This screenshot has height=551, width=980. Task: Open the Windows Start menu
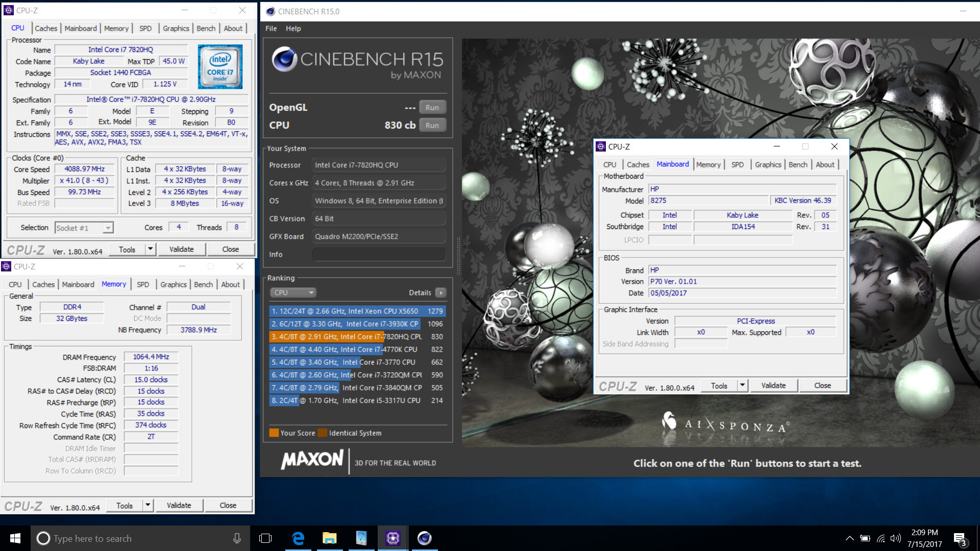(x=15, y=538)
